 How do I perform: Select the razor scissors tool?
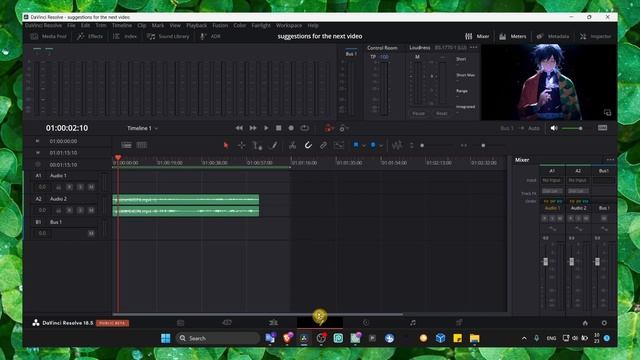(x=292, y=145)
